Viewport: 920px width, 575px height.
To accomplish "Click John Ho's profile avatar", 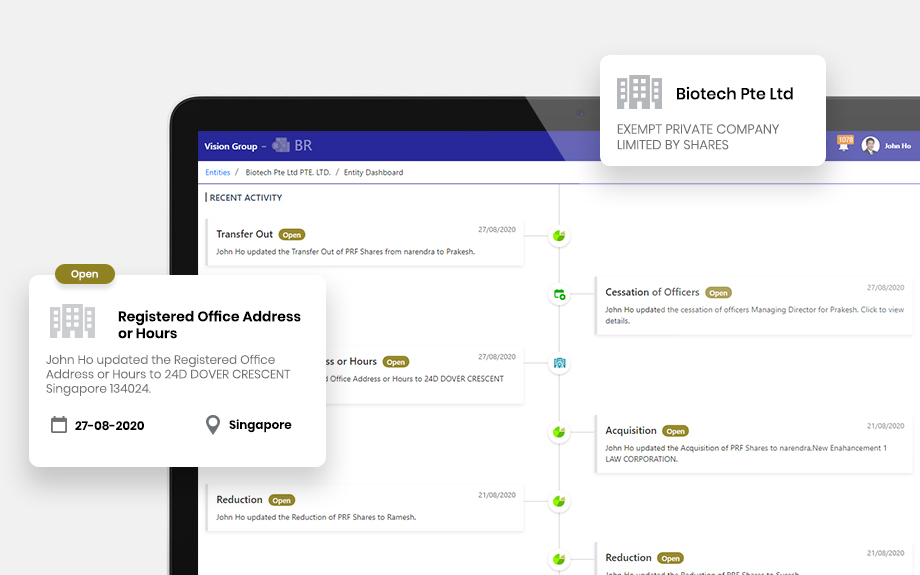I will click(870, 146).
